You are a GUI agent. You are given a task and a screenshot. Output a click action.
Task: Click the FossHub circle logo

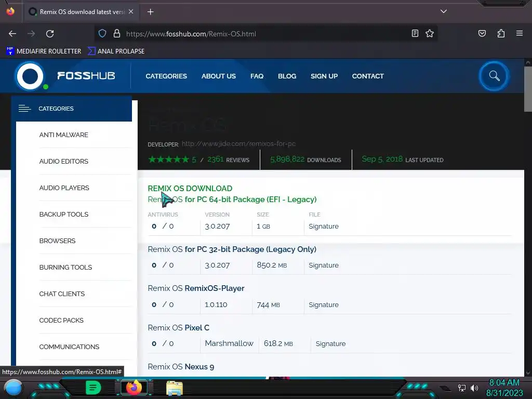point(30,76)
